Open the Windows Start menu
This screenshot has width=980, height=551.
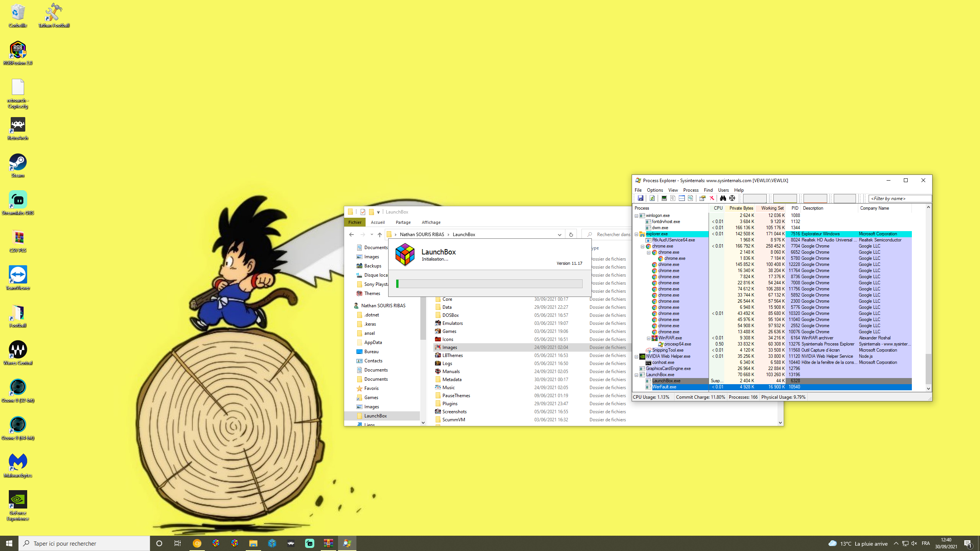click(x=9, y=543)
